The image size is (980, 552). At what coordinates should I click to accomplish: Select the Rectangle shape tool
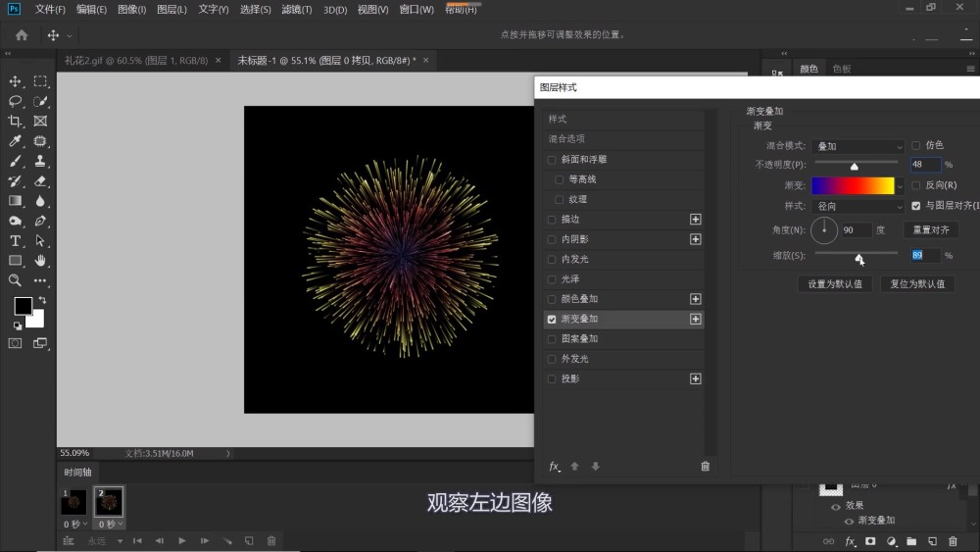tap(15, 261)
